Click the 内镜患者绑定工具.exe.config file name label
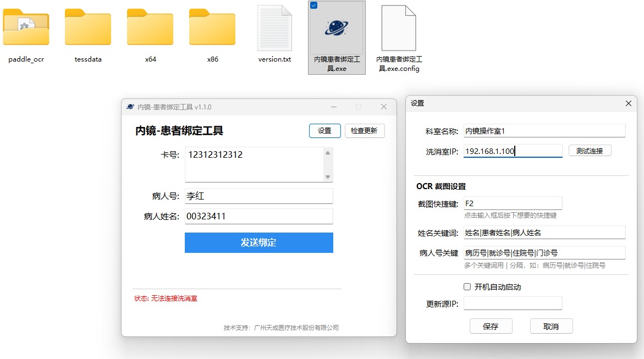Image resolution: width=644 pixels, height=359 pixels. coord(399,64)
